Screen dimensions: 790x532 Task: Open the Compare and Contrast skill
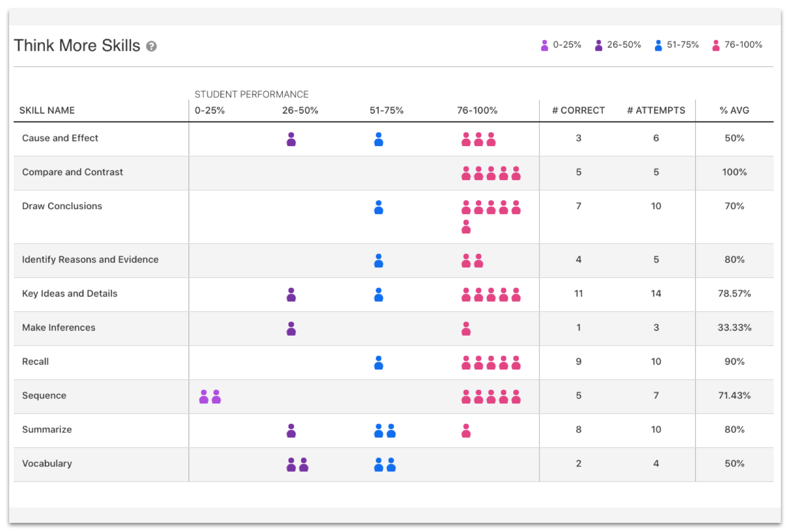tap(73, 172)
